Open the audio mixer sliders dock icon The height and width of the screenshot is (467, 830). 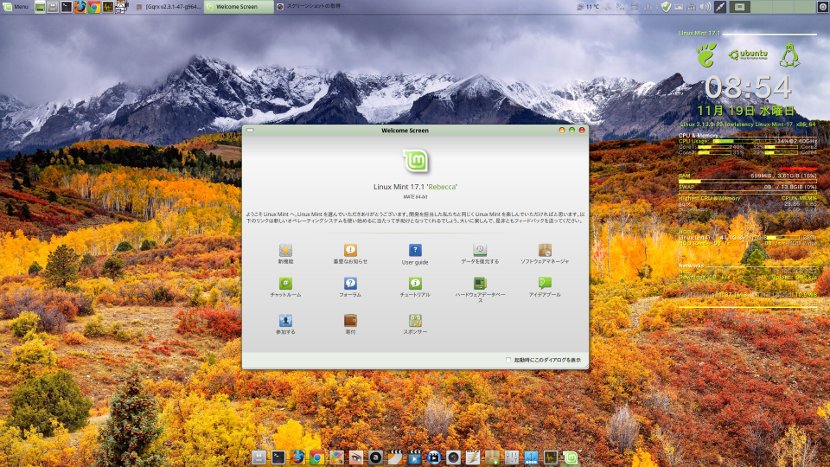coord(511,457)
